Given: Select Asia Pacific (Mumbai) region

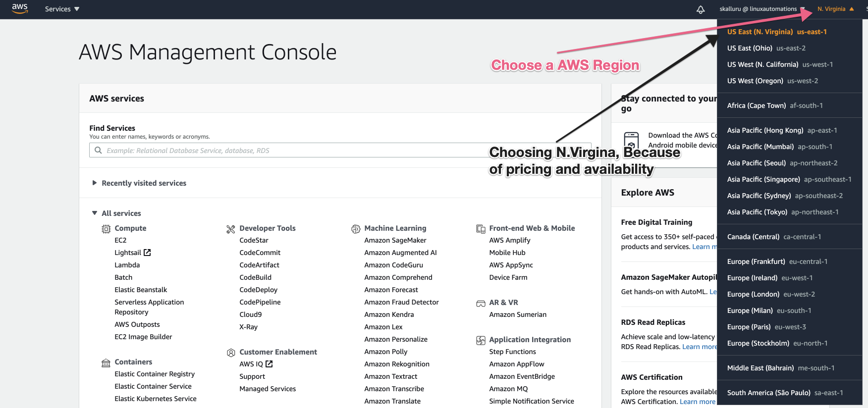Looking at the screenshot, I should click(790, 147).
